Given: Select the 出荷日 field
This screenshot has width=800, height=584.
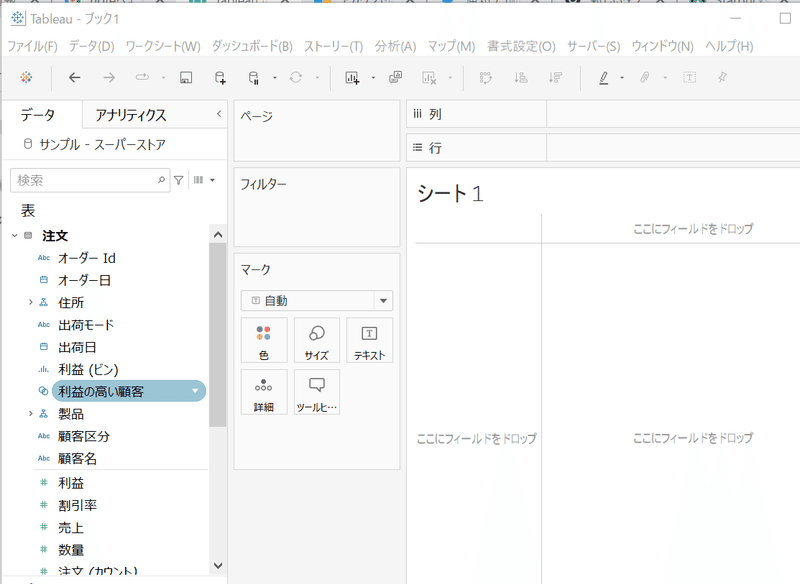Looking at the screenshot, I should [x=77, y=347].
